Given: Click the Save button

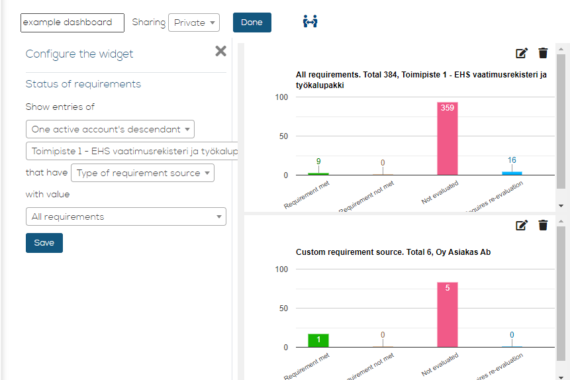Looking at the screenshot, I should pos(44,243).
